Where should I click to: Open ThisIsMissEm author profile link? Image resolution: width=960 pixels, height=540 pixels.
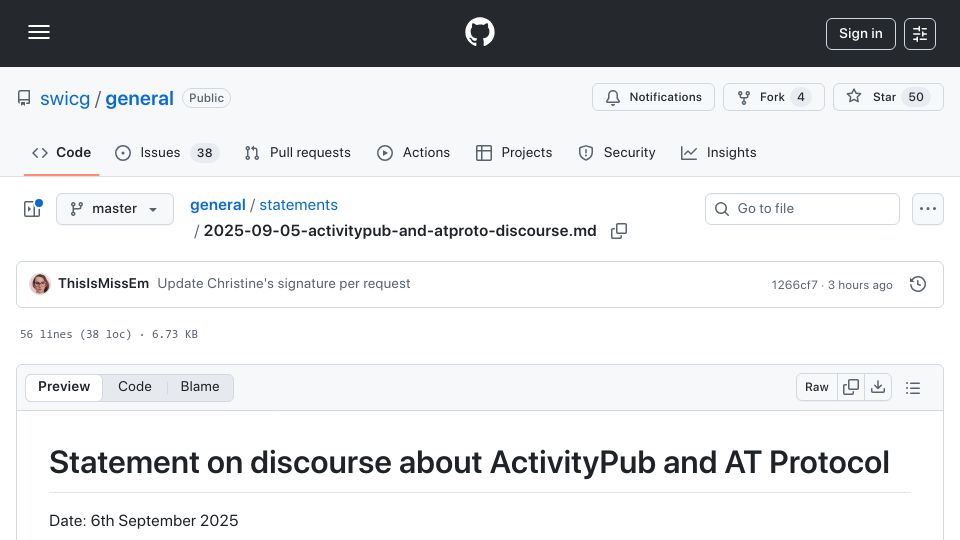pyautogui.click(x=103, y=283)
